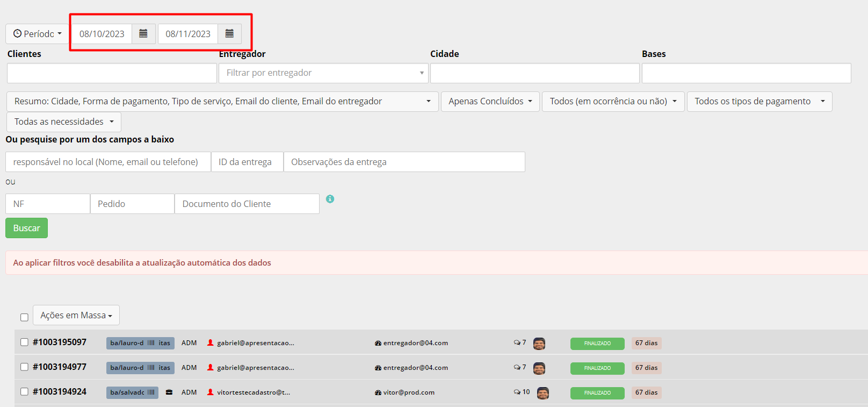Click the courier icon next to vitor@prod.com
Screen dimensions: 868x407
click(x=378, y=392)
